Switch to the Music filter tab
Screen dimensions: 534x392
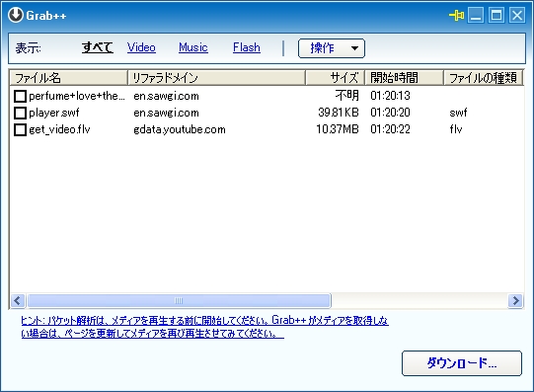(193, 47)
